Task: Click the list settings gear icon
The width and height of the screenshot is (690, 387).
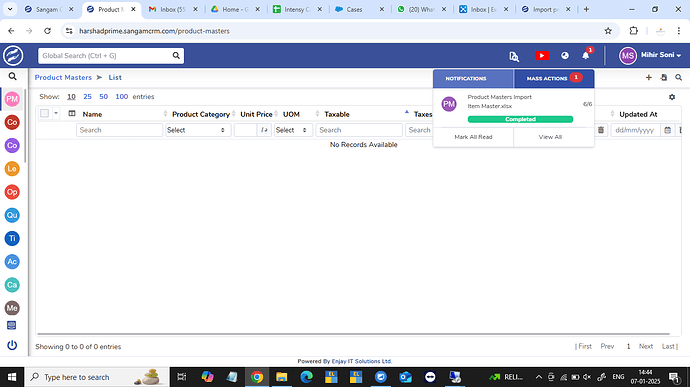Action: (x=672, y=97)
